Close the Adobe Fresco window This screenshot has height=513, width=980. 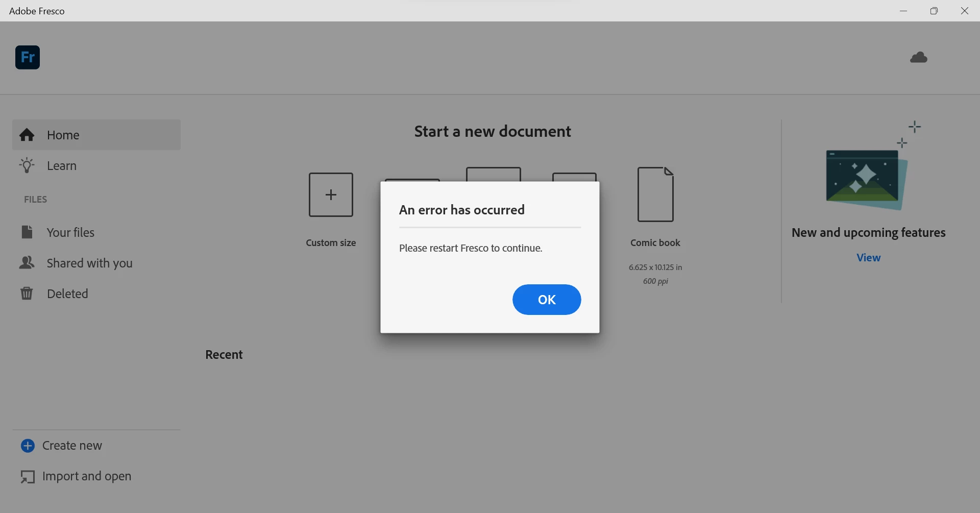coord(965,11)
